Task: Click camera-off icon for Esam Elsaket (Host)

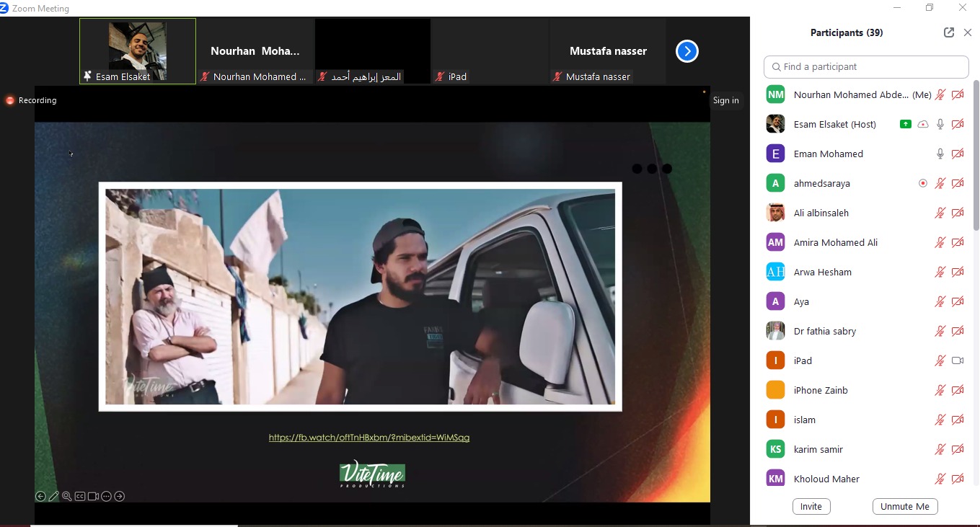Action: (958, 125)
